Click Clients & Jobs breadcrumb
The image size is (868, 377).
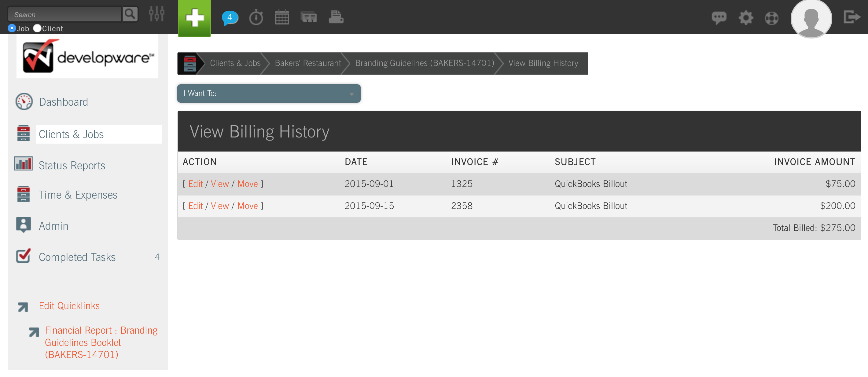point(235,63)
